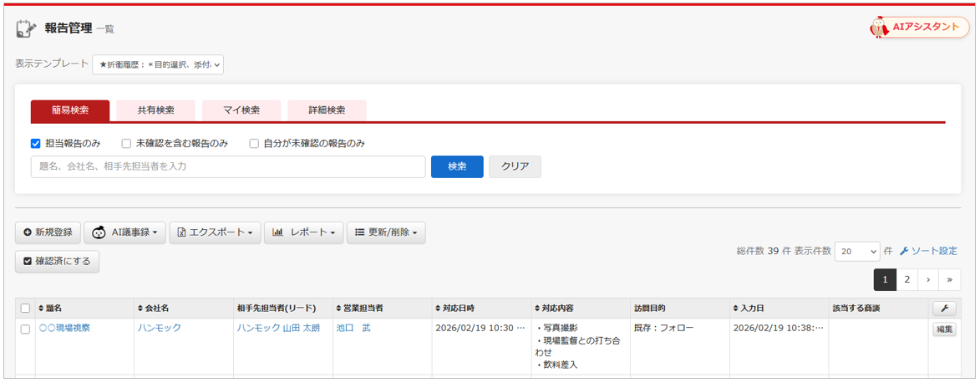Change 表示件数 dropdown from 20
Viewport: 980px width, 383px height.
(x=857, y=251)
